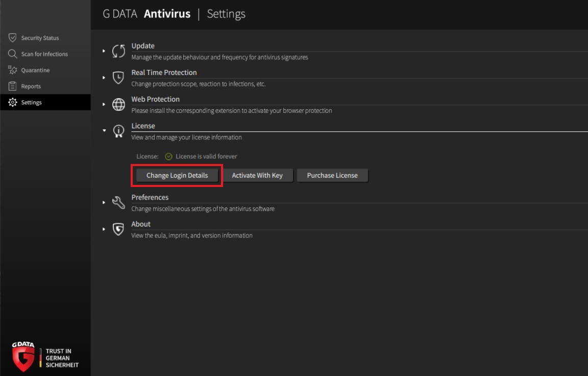Click 'Change miscellaneous settings' description

tap(203, 209)
